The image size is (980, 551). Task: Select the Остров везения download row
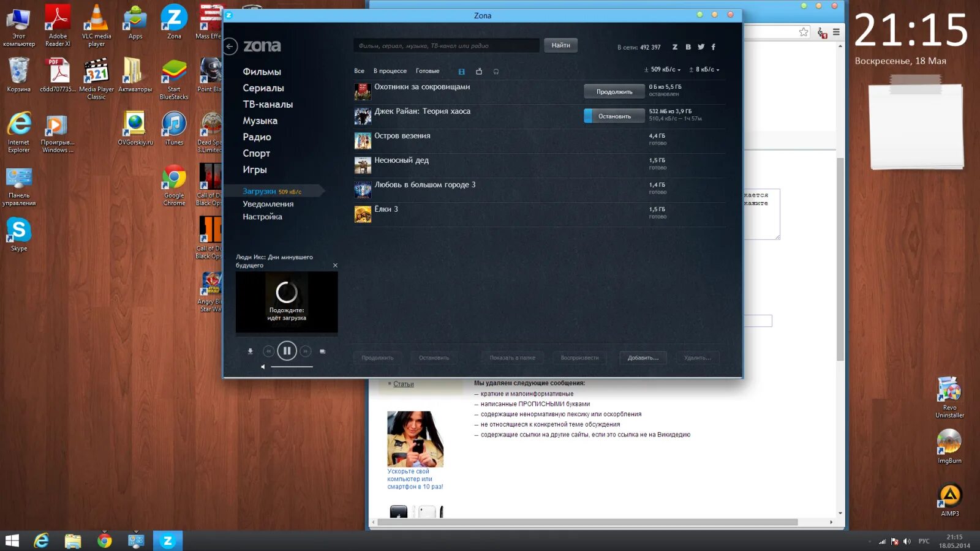[x=539, y=141]
